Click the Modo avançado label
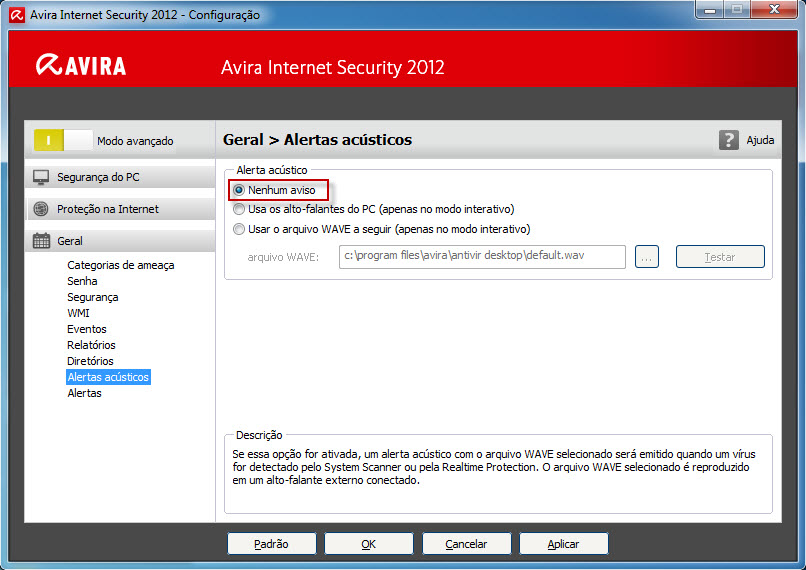This screenshot has height=570, width=806. (135, 141)
